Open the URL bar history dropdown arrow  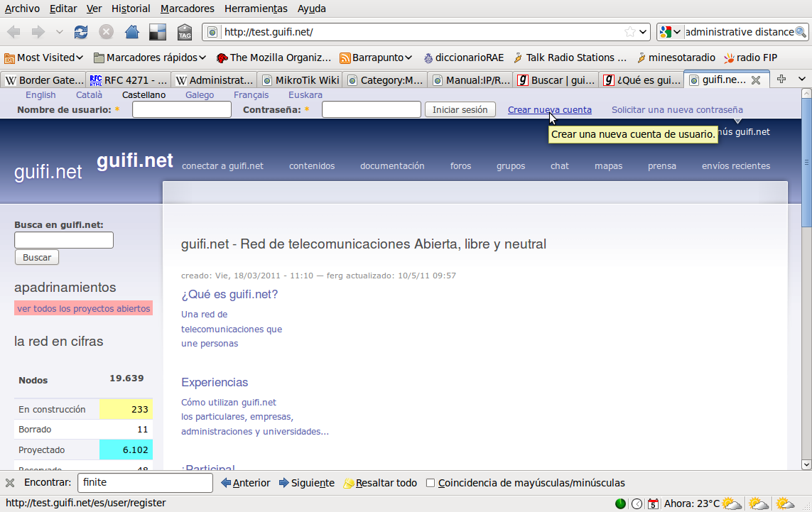644,32
